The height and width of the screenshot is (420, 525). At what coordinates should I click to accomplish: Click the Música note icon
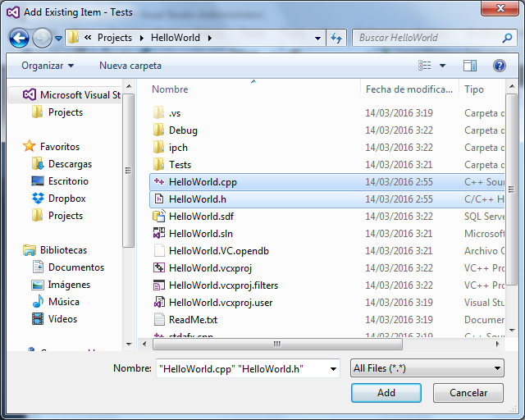(x=38, y=302)
